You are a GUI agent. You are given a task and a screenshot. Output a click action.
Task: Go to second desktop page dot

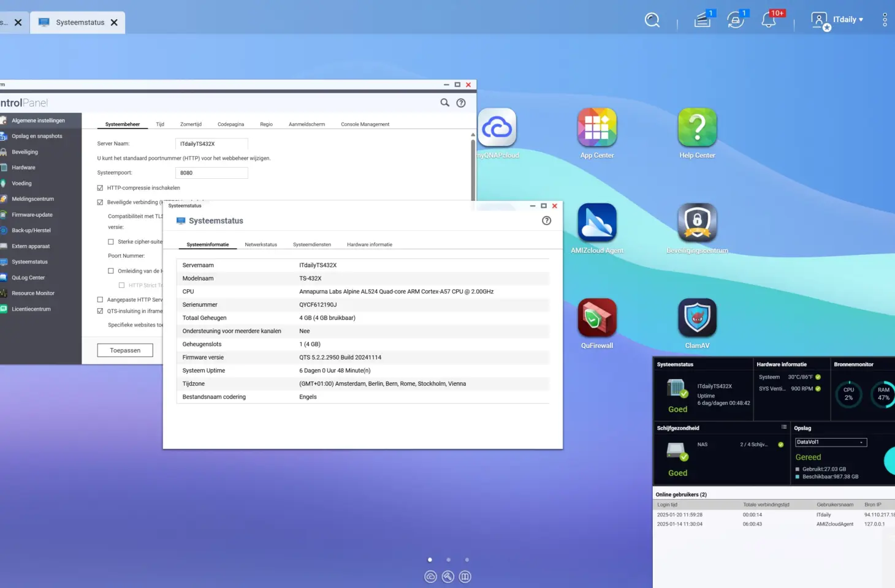point(448,560)
